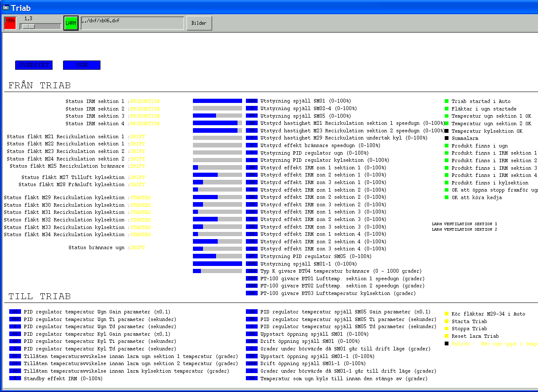The width and height of the screenshot is (538, 392).
Task: Edit value field Uppstart öppning spjäll SM01
Action: click(x=252, y=334)
